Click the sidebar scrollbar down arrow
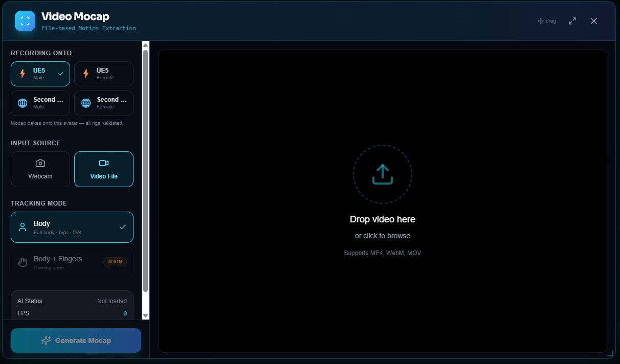 [146, 315]
